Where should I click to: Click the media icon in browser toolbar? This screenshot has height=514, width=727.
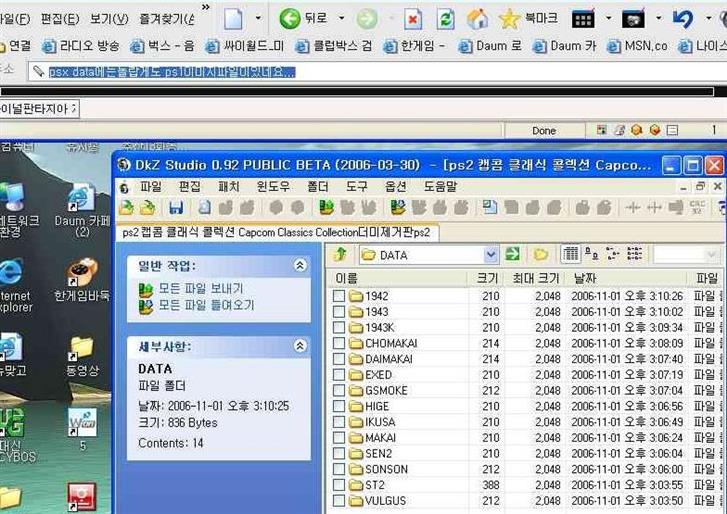click(x=633, y=19)
